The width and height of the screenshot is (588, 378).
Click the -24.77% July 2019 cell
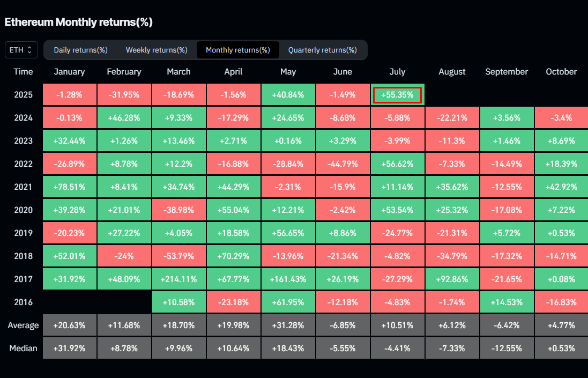[398, 233]
